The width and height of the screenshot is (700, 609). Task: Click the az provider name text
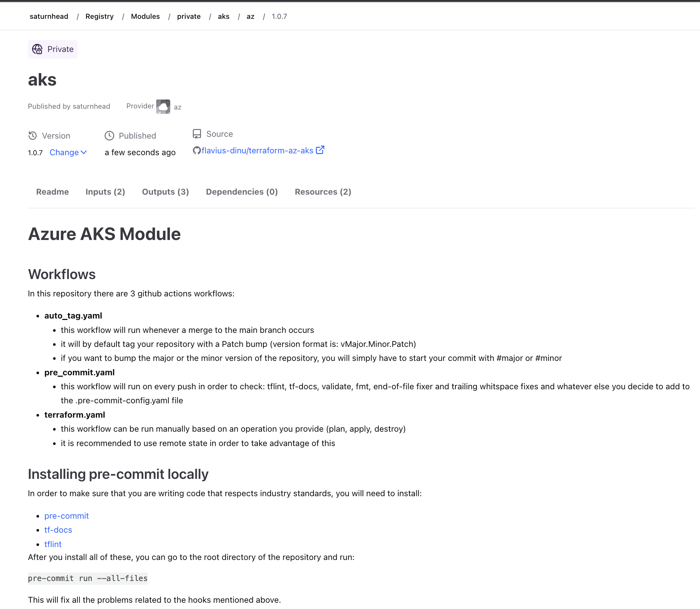(x=178, y=107)
